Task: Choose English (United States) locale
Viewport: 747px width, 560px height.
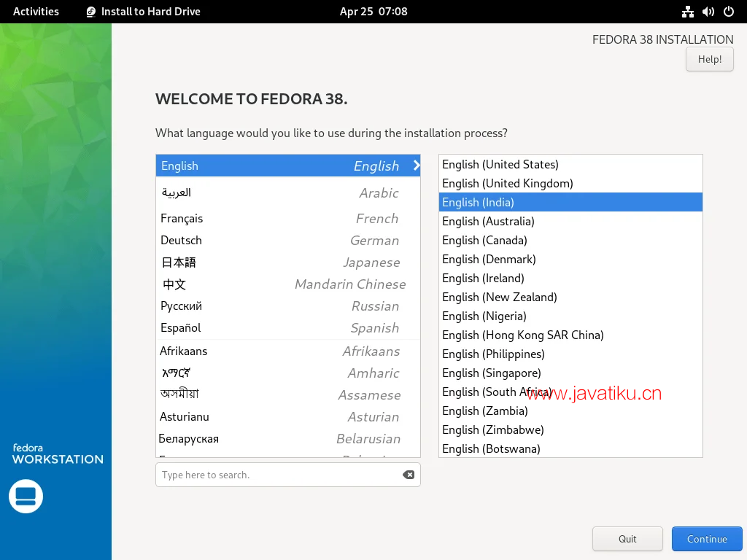Action: (570, 164)
